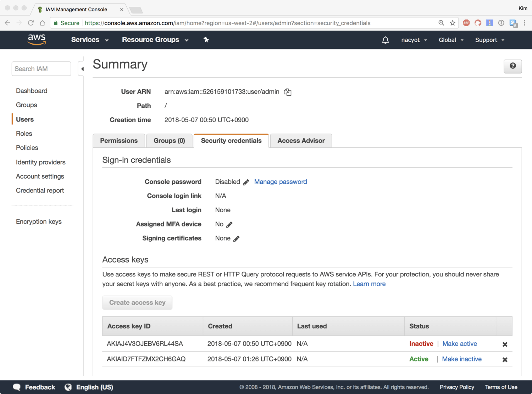The width and height of the screenshot is (532, 394).
Task: Go to the AWS home logo
Action: pos(37,40)
